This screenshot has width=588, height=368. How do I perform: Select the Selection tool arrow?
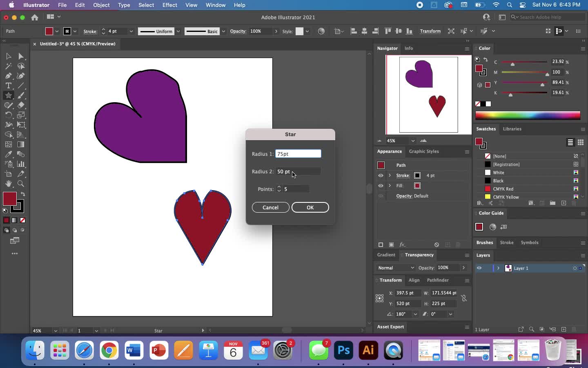pyautogui.click(x=9, y=56)
